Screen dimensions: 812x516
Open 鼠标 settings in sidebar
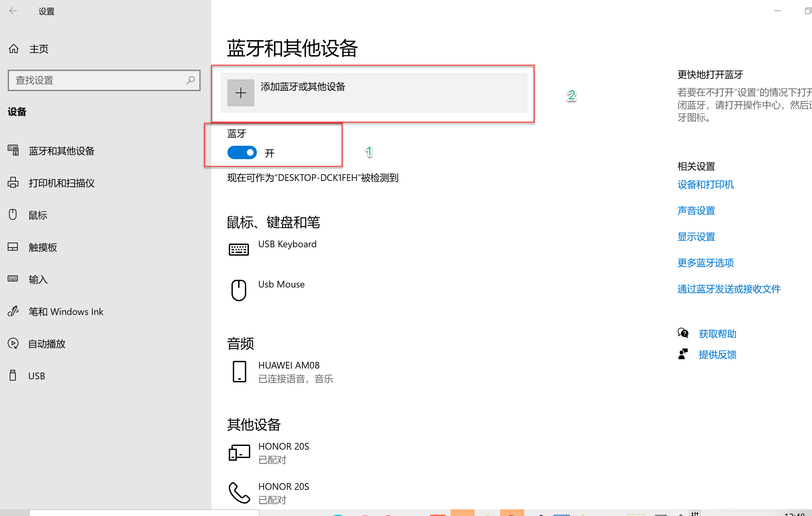38,215
